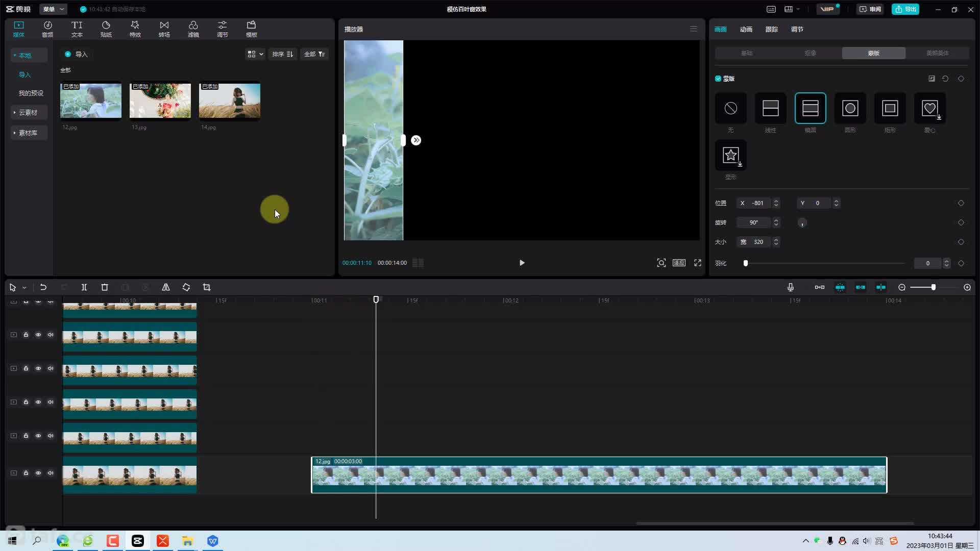This screenshot has height=551, width=980.
Task: Click the 导入 import button with plus
Action: tap(76, 54)
